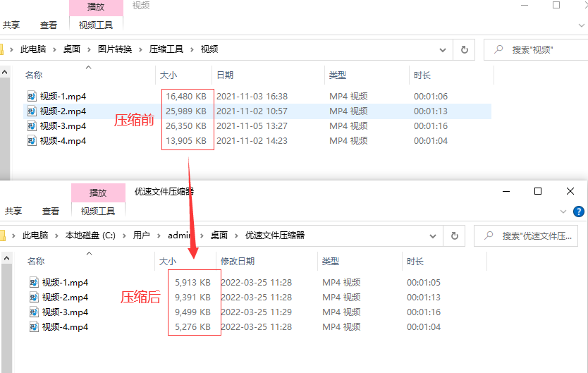Sort by 类型 column in top window
Image resolution: width=588 pixels, height=373 pixels.
338,75
